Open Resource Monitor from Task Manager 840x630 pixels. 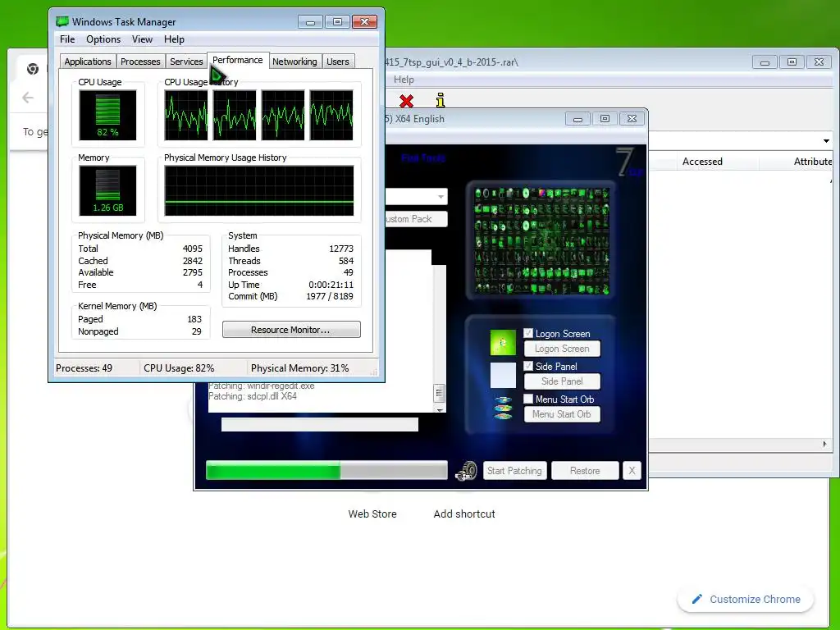(x=291, y=330)
